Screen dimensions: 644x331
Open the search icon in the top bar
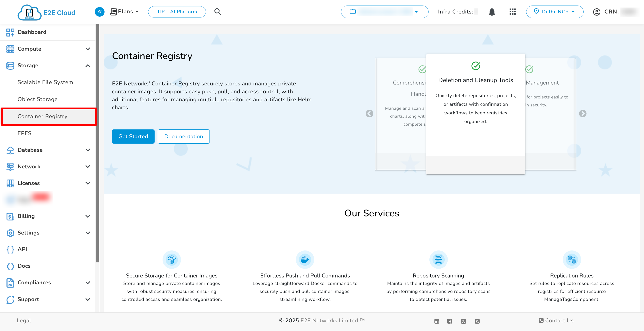pyautogui.click(x=217, y=12)
